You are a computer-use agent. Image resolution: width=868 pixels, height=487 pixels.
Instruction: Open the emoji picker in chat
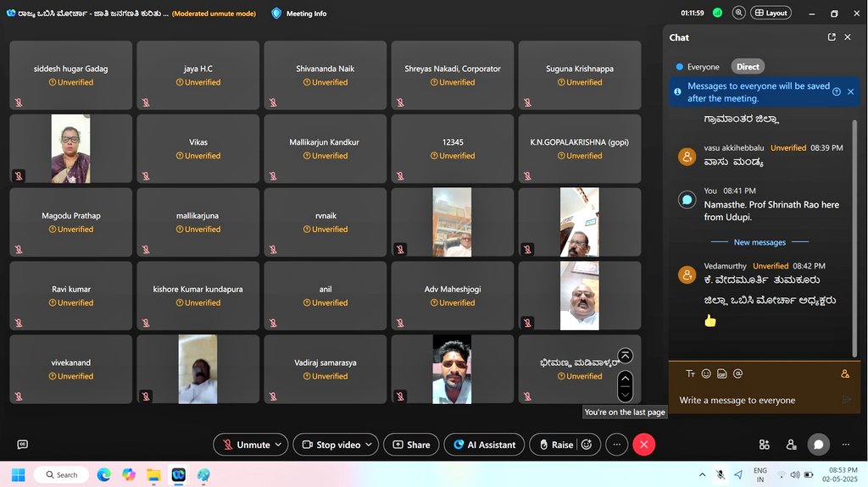pyautogui.click(x=706, y=374)
